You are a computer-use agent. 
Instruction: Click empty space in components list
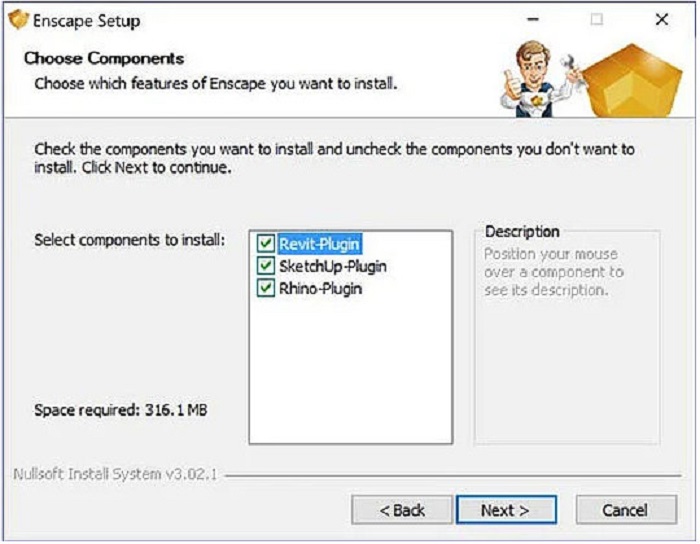(350, 380)
